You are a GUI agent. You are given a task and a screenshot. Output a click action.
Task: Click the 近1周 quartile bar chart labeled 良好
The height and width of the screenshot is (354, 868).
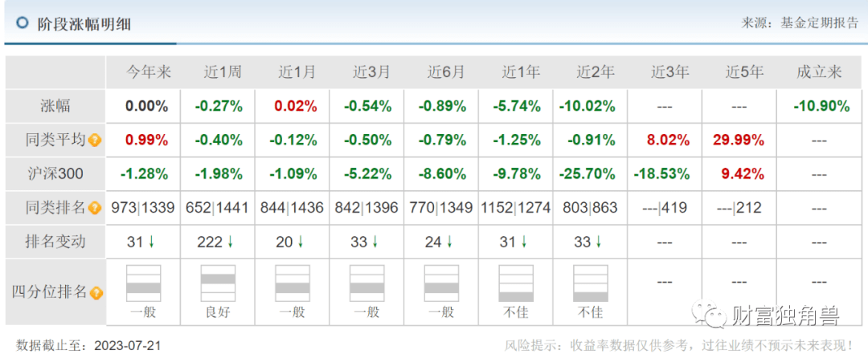point(218,283)
